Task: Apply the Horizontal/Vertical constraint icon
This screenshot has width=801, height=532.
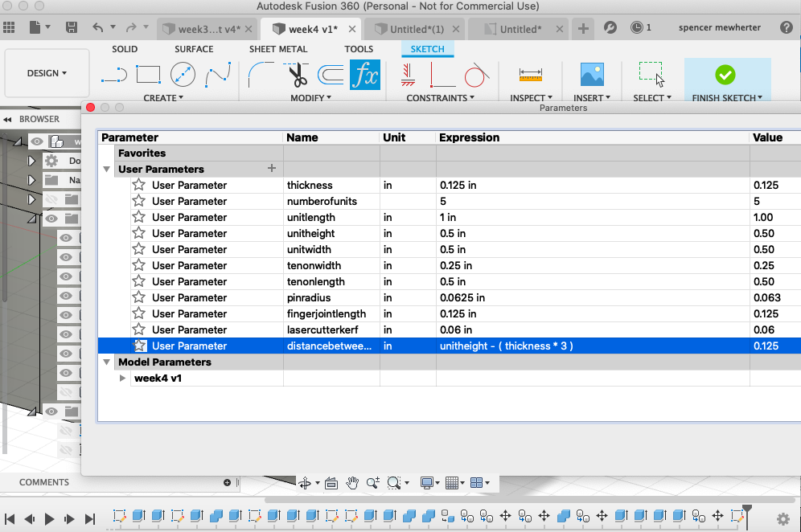Action: tap(408, 75)
